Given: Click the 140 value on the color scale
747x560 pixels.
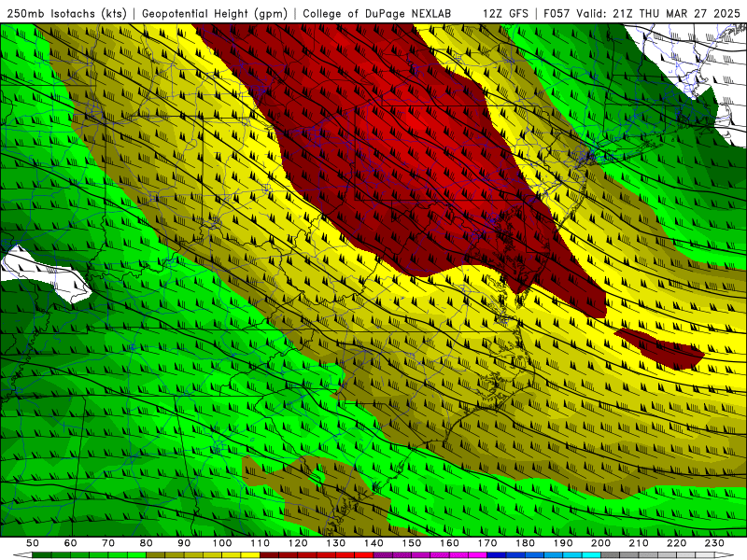Looking at the screenshot, I should coord(373,543).
